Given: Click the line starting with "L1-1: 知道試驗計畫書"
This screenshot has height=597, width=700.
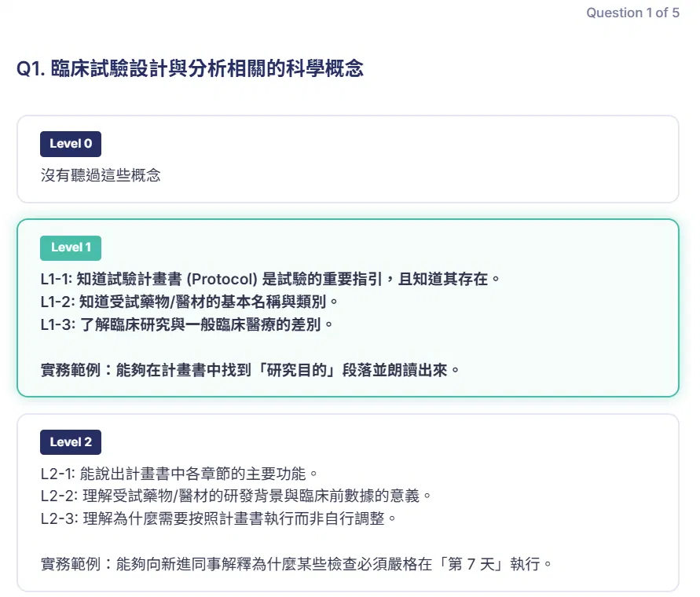Looking at the screenshot, I should (x=269, y=279).
